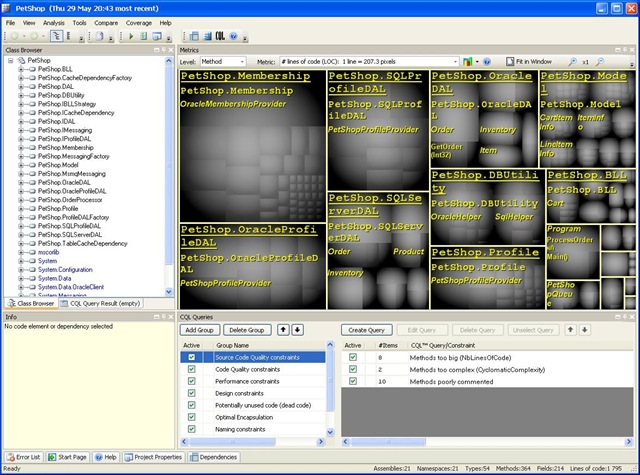640x475 pixels.
Task: Click the blue help icon beside the CQL icon
Action: pos(233,36)
